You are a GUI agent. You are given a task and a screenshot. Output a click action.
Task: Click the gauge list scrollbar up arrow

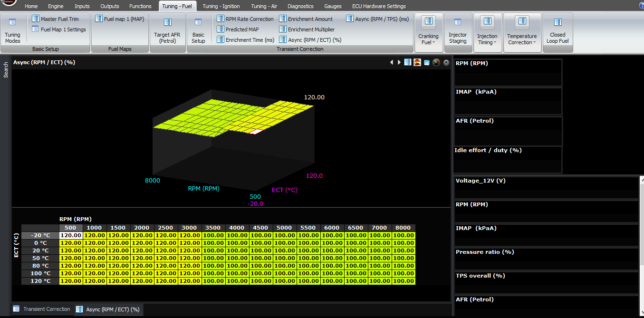(642, 180)
